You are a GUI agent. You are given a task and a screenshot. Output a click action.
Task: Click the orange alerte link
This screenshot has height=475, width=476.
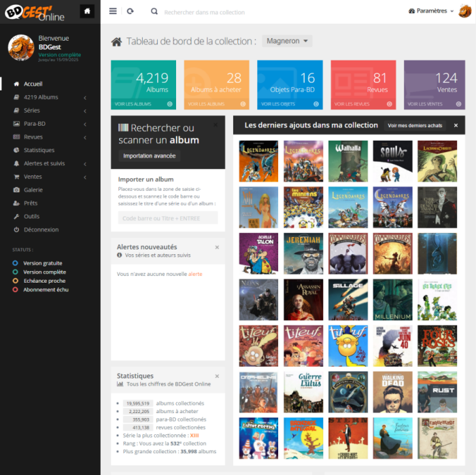point(195,274)
